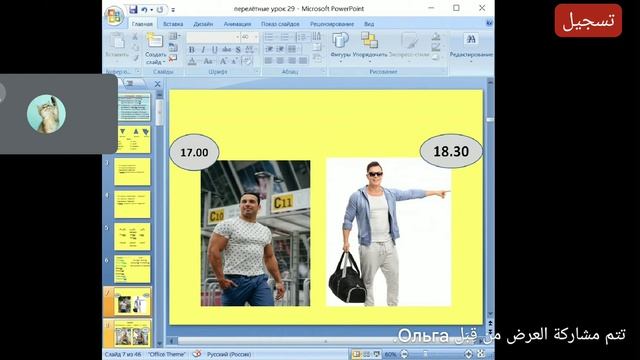Open the Показ слайдов tab
The height and width of the screenshot is (360, 640).
pos(280,24)
